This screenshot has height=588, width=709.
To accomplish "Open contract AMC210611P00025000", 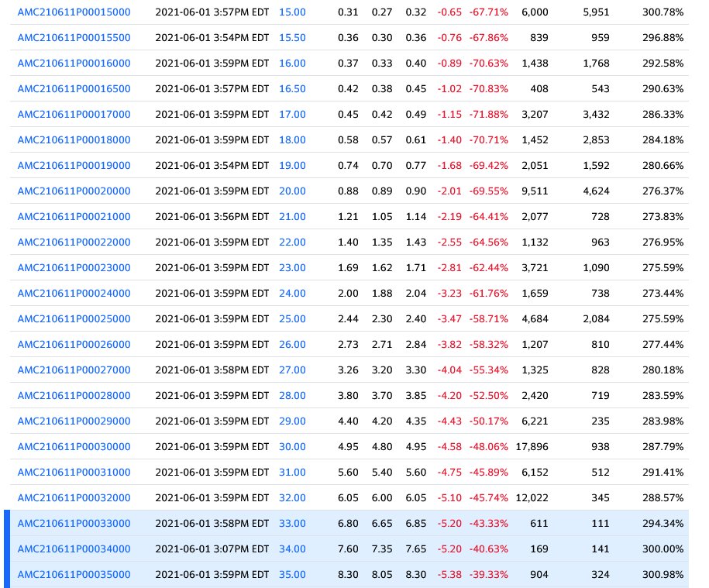I will [x=74, y=318].
